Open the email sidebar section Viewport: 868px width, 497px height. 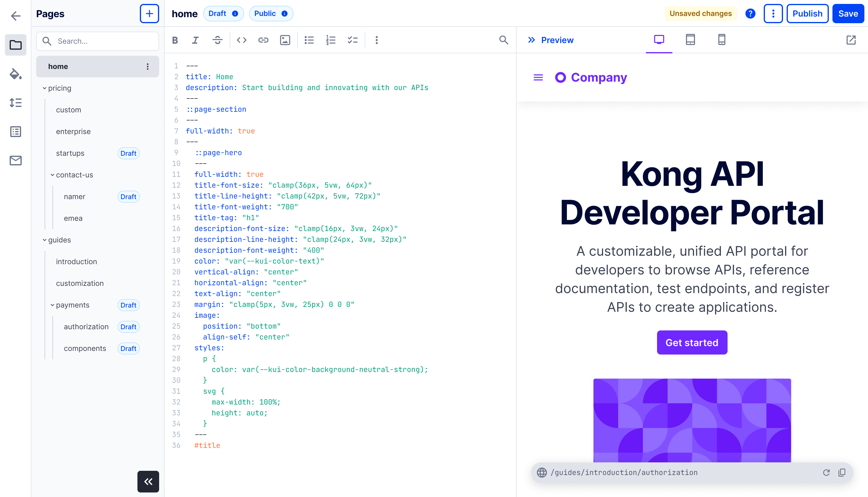point(16,161)
